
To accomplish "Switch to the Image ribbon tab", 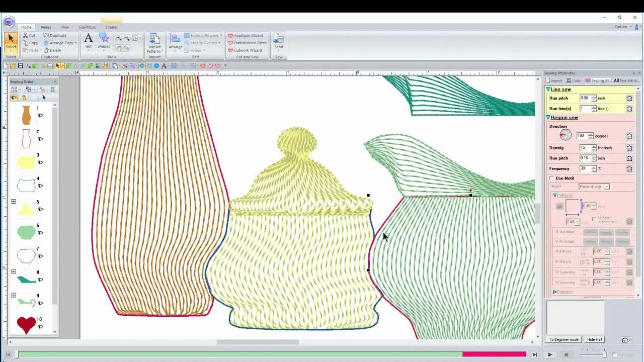I will [46, 27].
